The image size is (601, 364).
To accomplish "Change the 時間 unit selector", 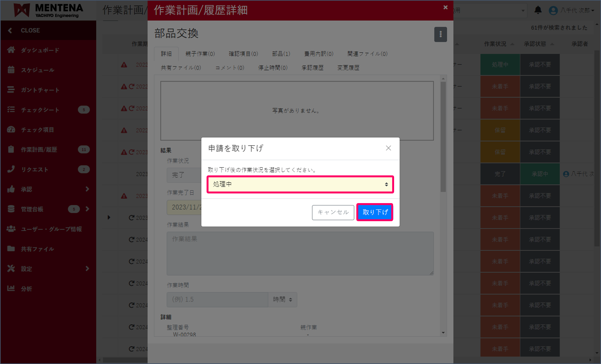I will 282,299.
